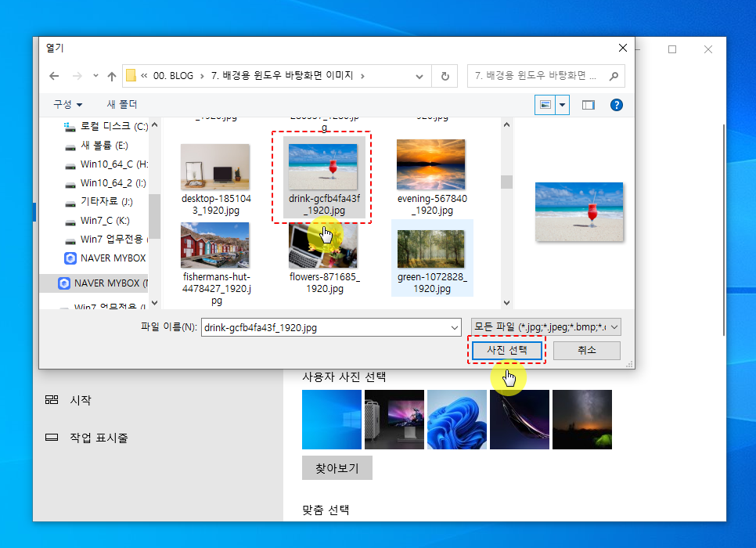Refresh the folder view
This screenshot has width=756, height=548.
tap(445, 76)
